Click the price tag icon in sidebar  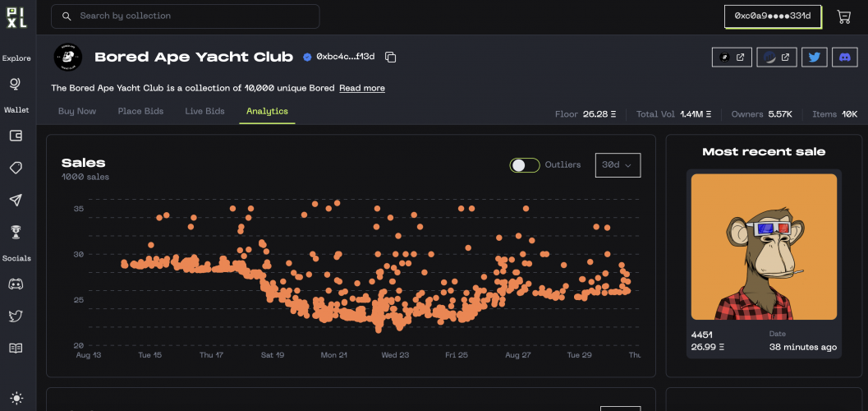click(16, 168)
